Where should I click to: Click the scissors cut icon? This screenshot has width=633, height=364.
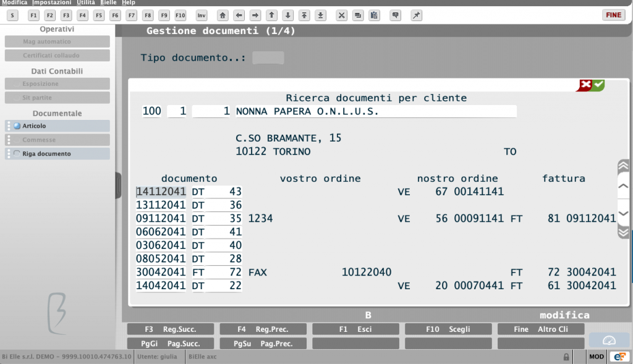pyautogui.click(x=341, y=15)
